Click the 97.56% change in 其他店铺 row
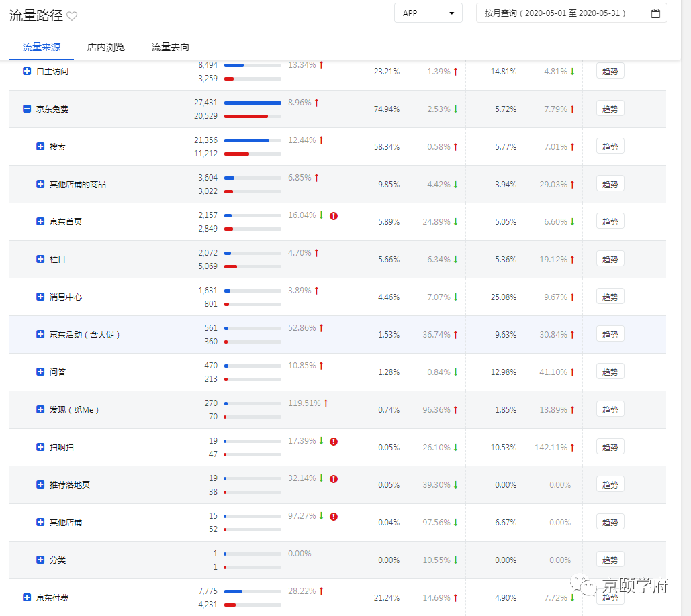 coord(436,523)
